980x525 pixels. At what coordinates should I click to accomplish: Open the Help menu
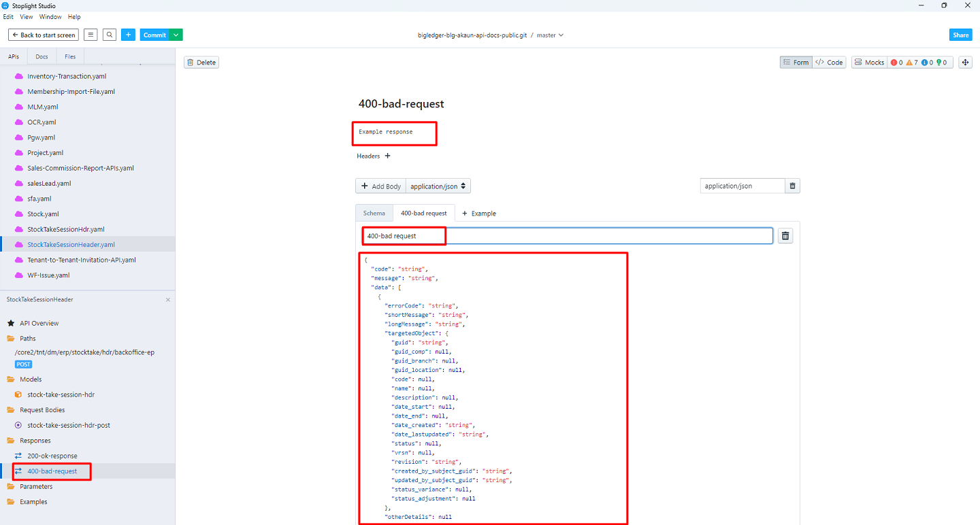(x=74, y=17)
